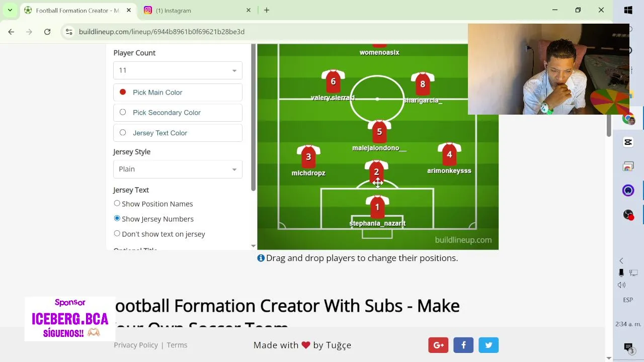Open the notification center icon
The height and width of the screenshot is (362, 644).
tap(628, 348)
